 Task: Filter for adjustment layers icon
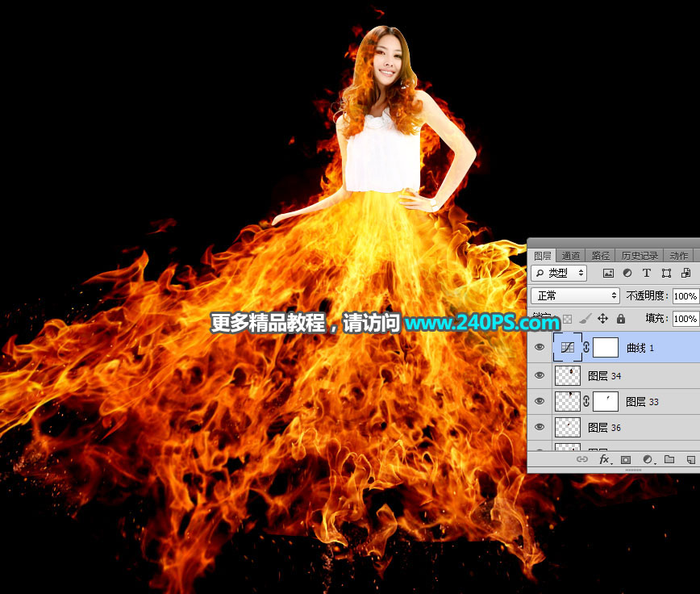(x=627, y=273)
